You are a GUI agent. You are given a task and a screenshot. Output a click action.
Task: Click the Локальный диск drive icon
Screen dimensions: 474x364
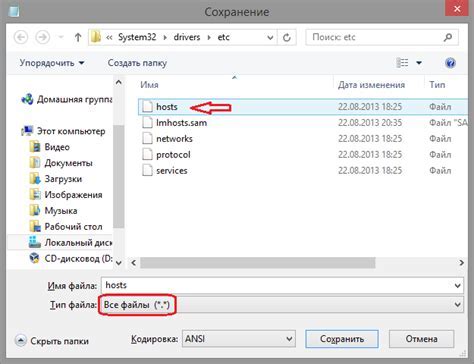click(34, 242)
